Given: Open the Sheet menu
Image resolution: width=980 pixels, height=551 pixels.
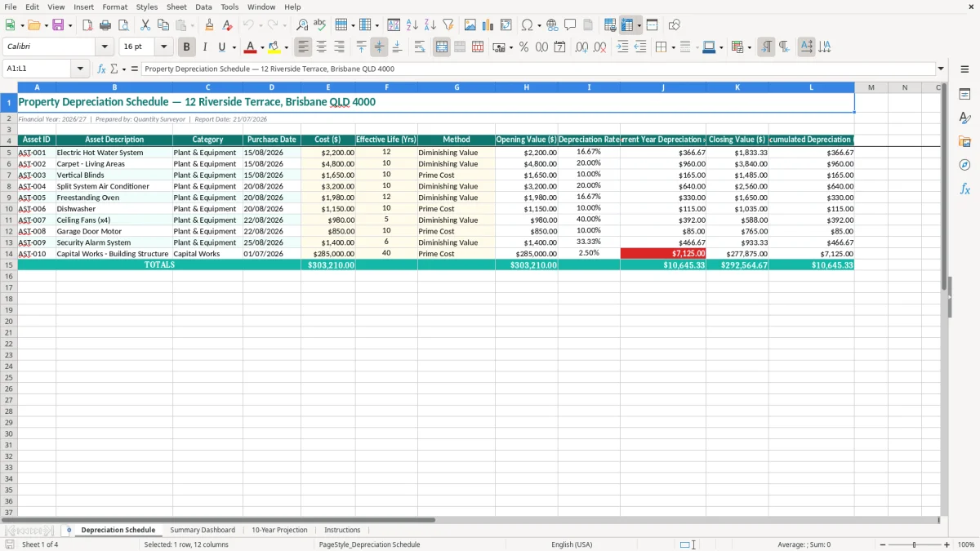Looking at the screenshot, I should 177,7.
